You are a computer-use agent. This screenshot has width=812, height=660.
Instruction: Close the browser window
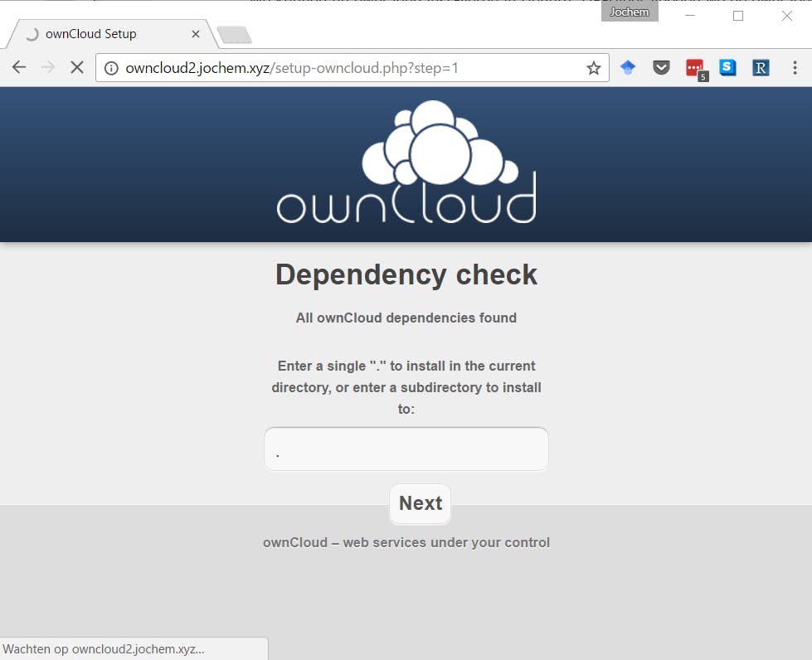[x=786, y=16]
